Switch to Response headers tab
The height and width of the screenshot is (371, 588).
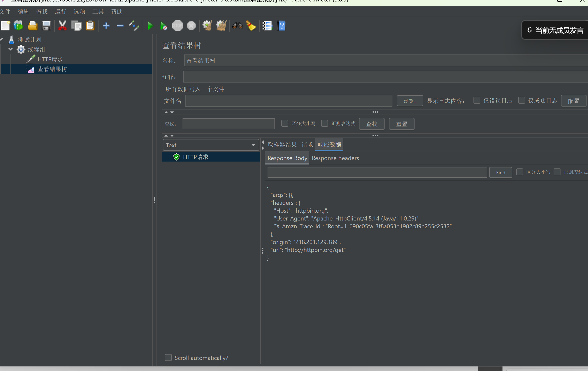point(335,158)
